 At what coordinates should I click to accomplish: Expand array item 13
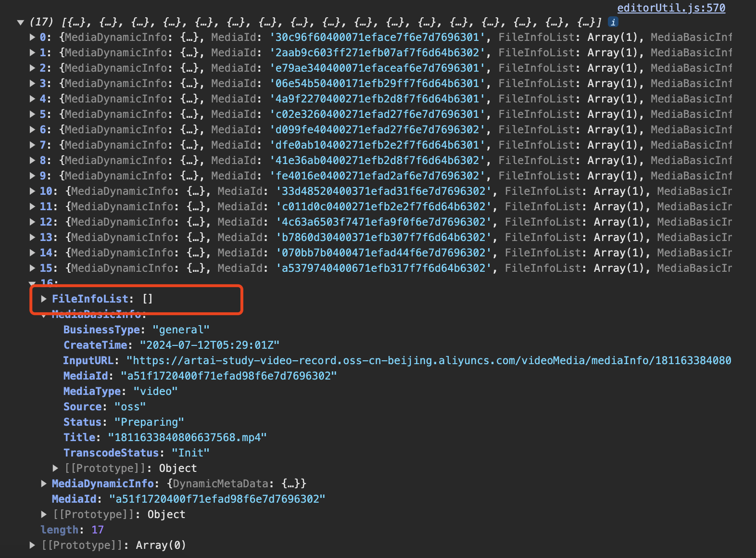(x=32, y=237)
